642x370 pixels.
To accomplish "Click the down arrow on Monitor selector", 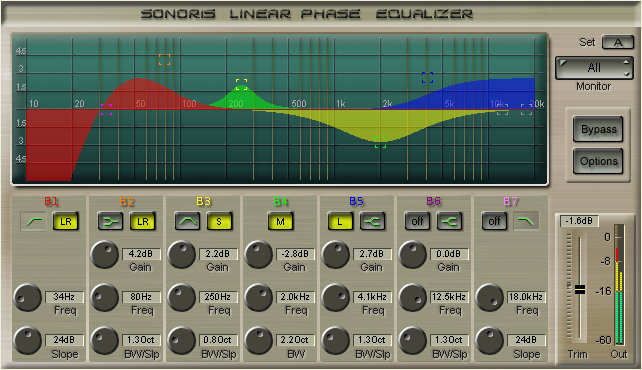I will tap(626, 74).
